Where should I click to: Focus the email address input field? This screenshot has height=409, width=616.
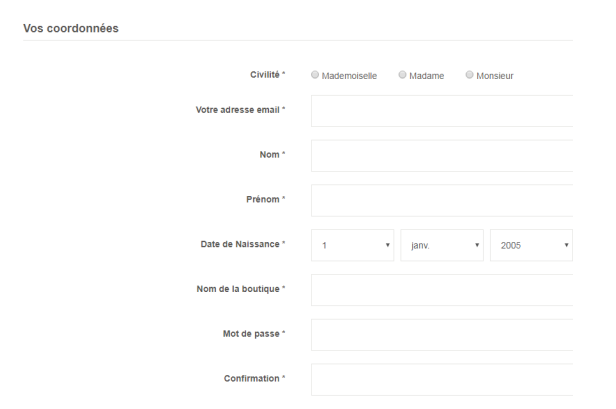(x=442, y=110)
